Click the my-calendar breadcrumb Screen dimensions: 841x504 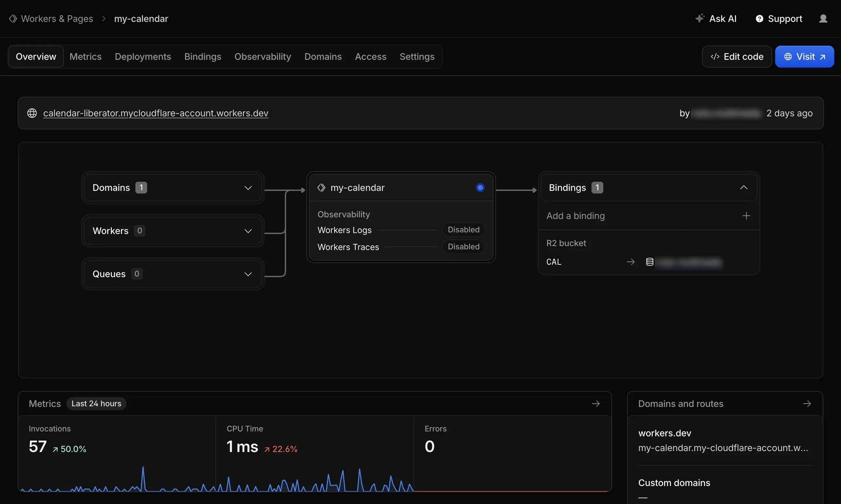[141, 19]
